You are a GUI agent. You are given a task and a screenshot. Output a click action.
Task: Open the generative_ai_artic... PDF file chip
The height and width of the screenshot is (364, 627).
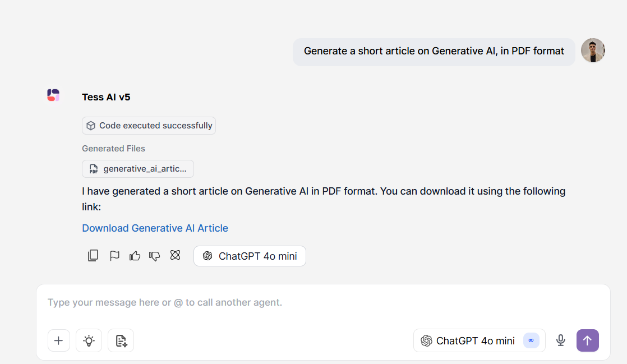pos(138,169)
